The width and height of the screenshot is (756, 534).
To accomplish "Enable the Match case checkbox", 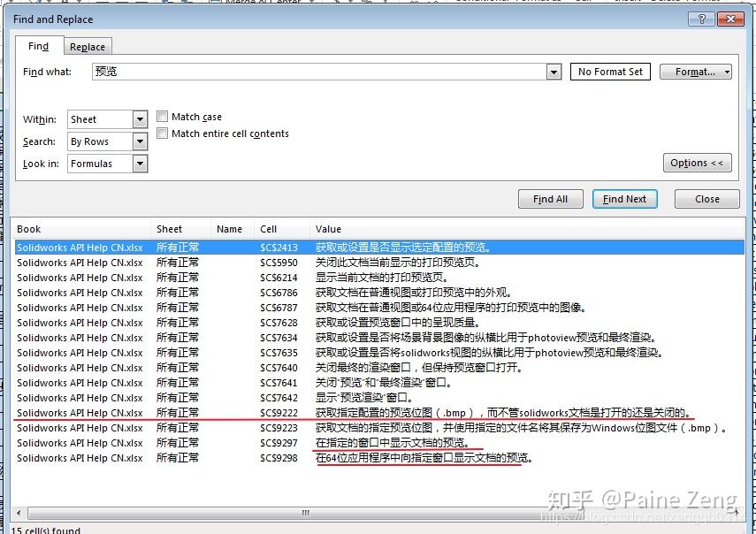I will [163, 117].
